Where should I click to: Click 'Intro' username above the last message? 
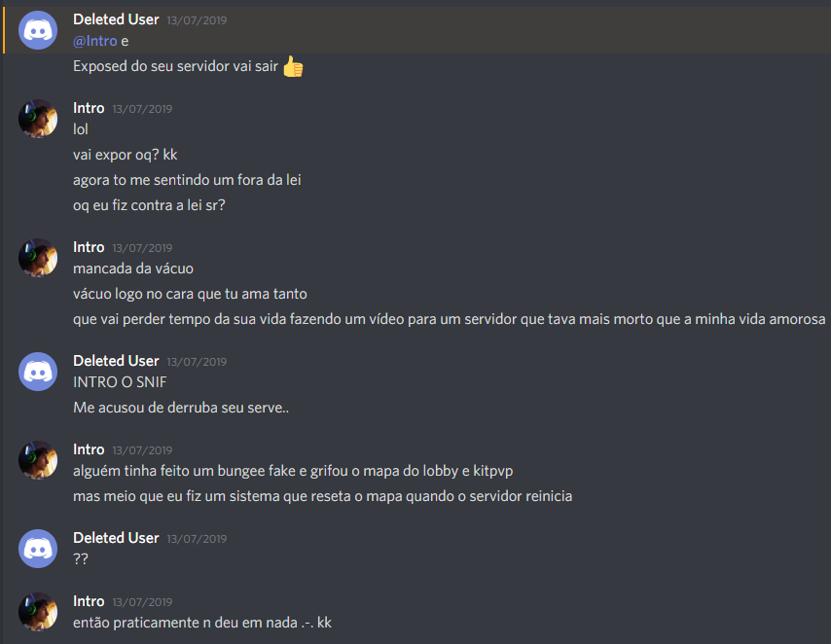89,601
